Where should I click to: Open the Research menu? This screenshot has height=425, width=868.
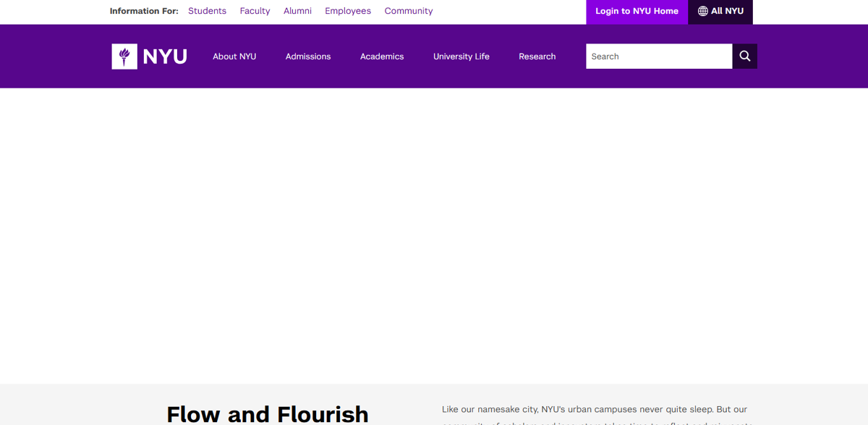click(x=537, y=56)
